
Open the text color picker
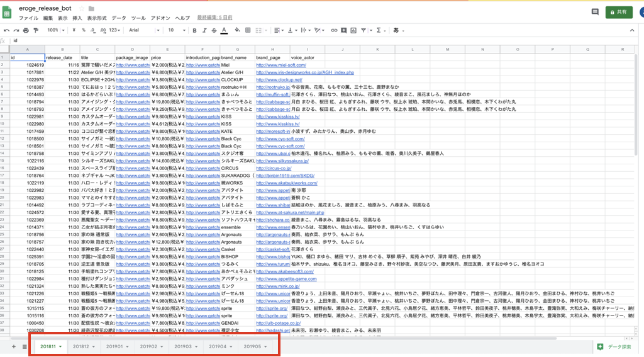225,30
